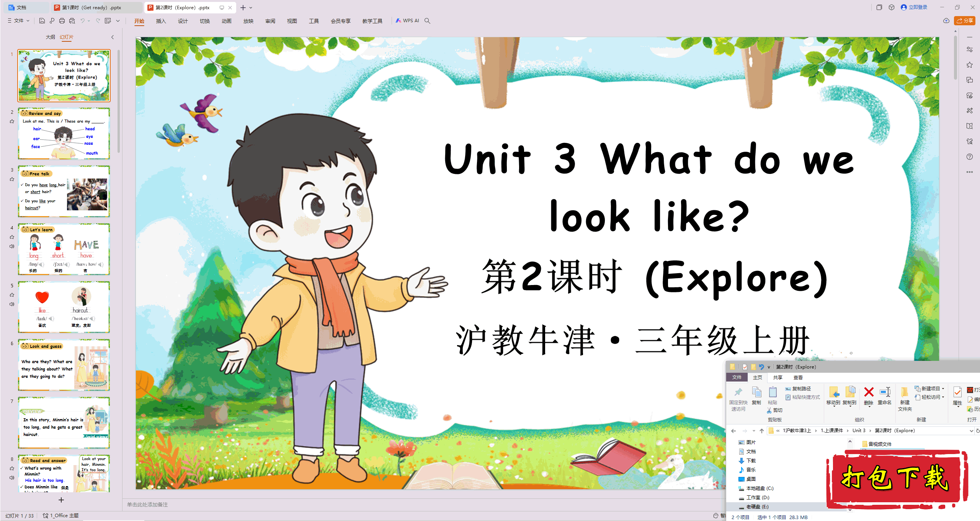
Task: Open the WPS AI assistant
Action: (408, 21)
